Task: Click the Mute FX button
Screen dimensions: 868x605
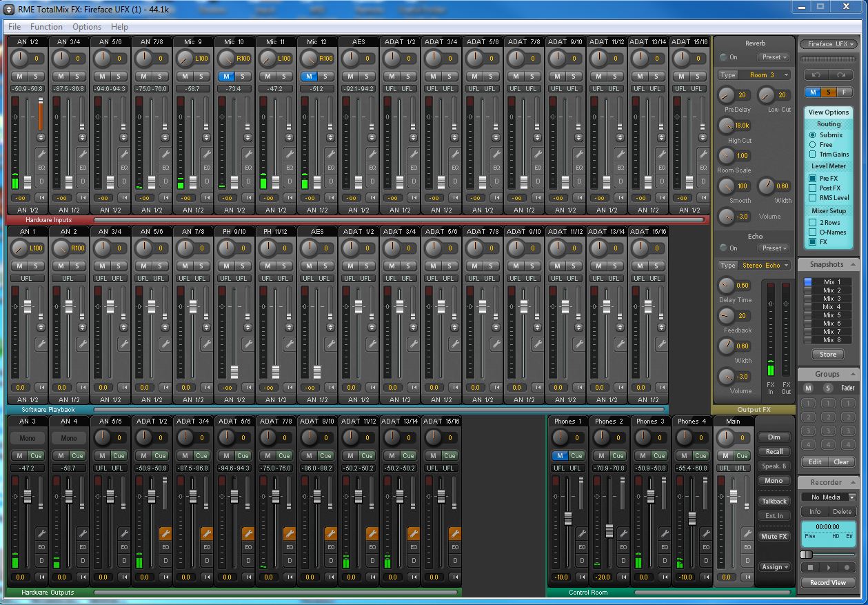Action: (774, 537)
